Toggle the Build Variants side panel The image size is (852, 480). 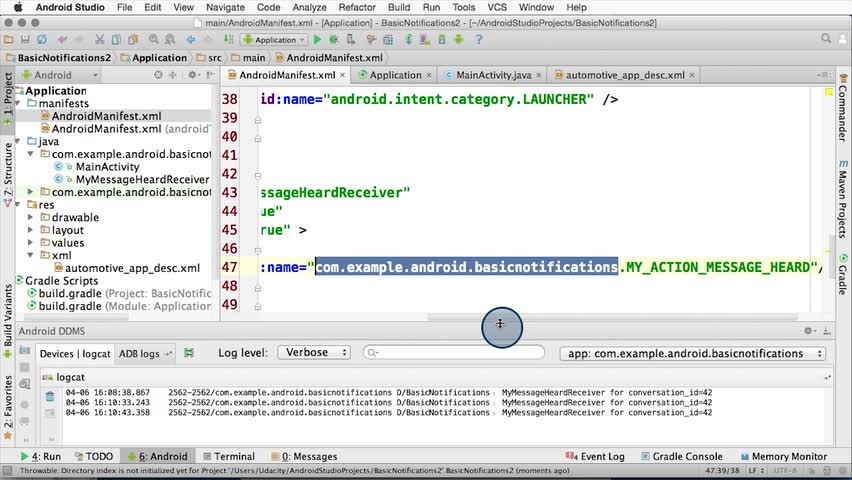pyautogui.click(x=8, y=321)
